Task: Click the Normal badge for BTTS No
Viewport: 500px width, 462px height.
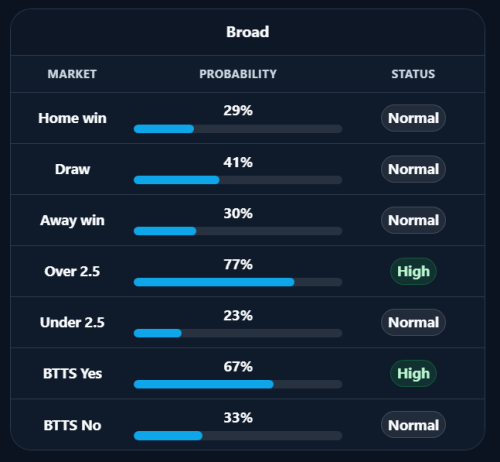Action: click(x=413, y=425)
